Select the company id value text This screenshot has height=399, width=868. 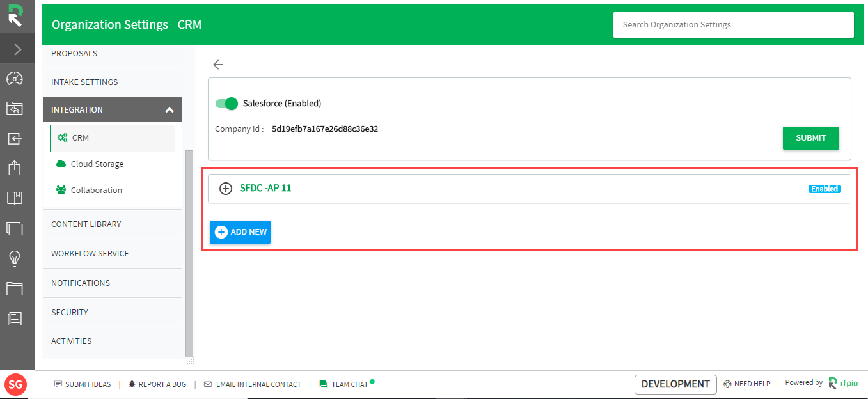tap(325, 129)
